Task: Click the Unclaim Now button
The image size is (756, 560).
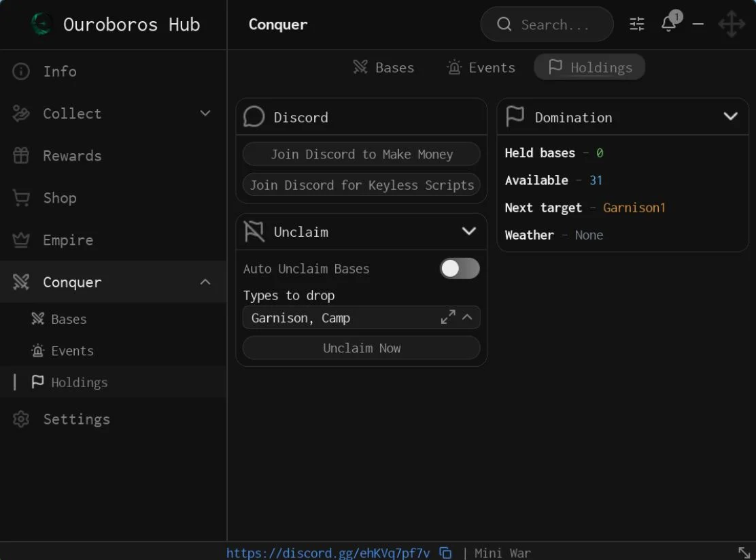Action: [361, 348]
